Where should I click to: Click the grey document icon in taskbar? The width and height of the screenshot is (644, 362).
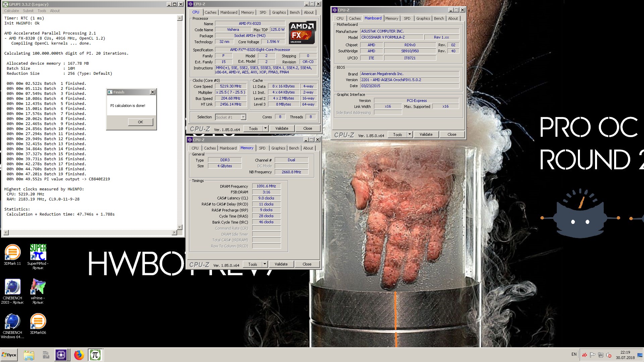click(46, 355)
